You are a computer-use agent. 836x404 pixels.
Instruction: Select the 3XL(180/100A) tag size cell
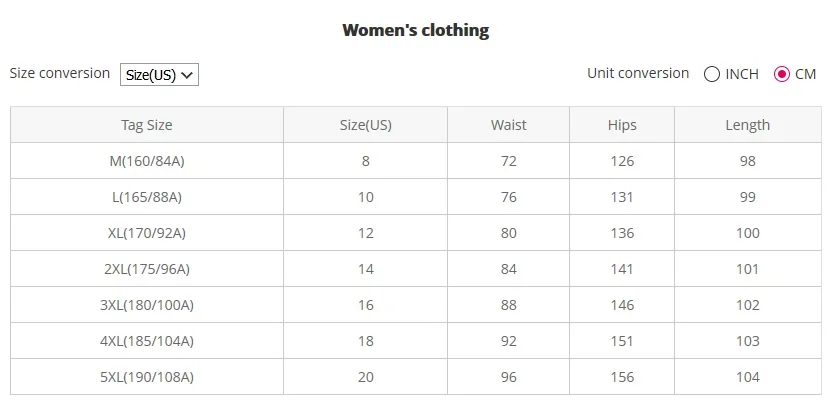pos(146,305)
